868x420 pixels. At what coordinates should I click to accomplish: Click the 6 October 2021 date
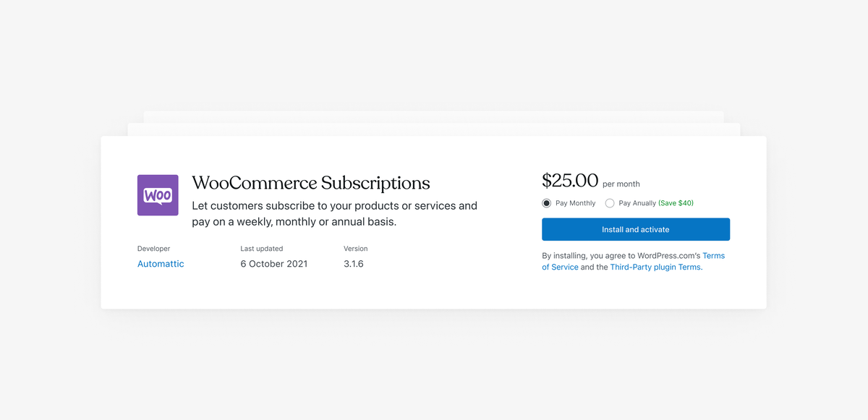(x=274, y=264)
